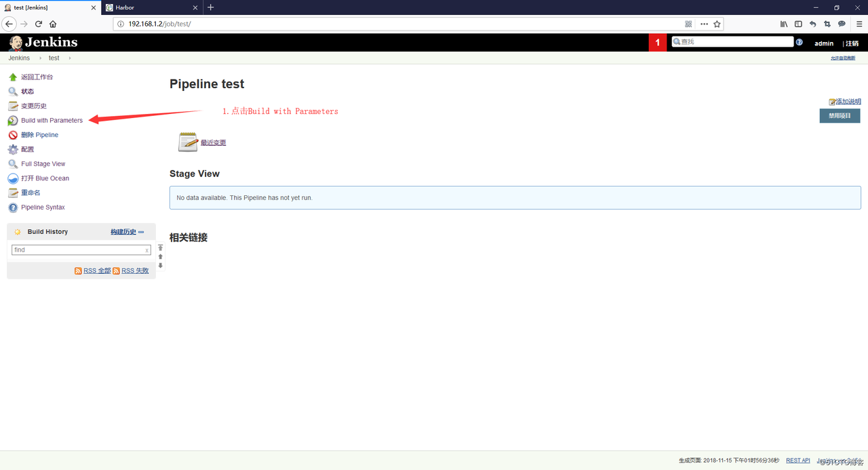Image resolution: width=868 pixels, height=470 pixels.
Task: Open Build with Parameters link
Action: pos(52,121)
